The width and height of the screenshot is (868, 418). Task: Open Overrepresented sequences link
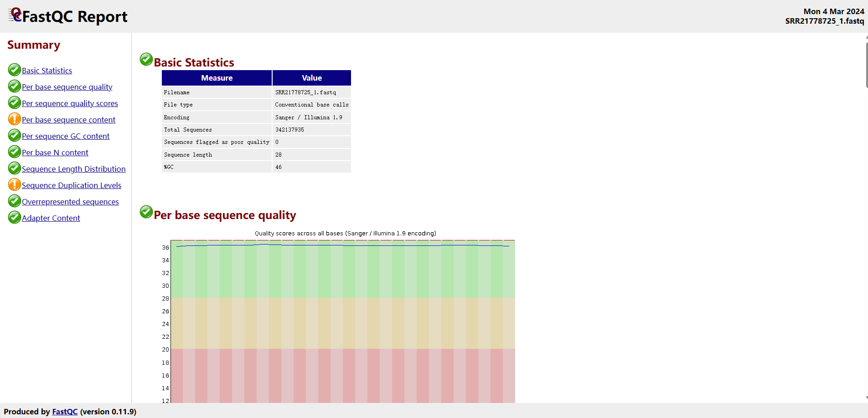click(70, 202)
